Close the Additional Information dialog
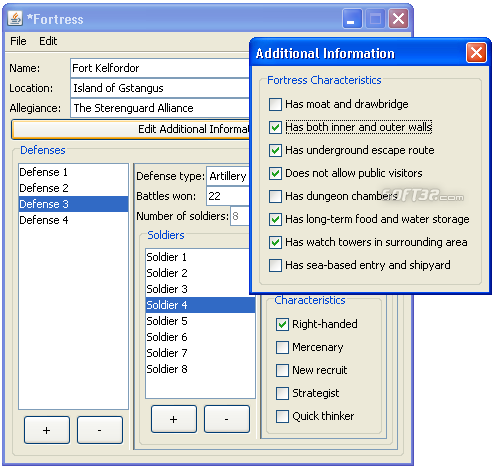The width and height of the screenshot is (494, 468). click(x=476, y=53)
